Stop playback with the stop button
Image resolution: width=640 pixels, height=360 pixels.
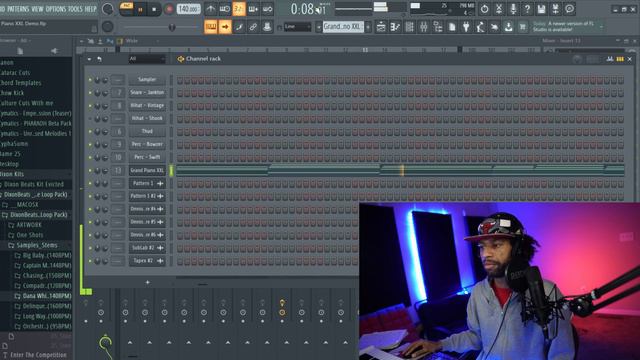click(x=154, y=9)
